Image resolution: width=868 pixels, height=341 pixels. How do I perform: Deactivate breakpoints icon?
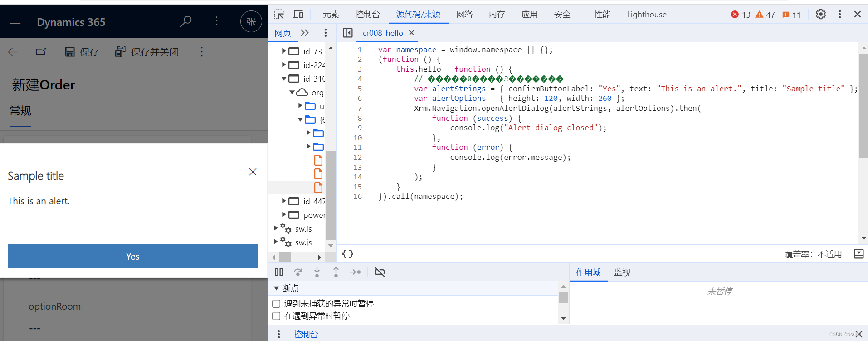point(380,272)
